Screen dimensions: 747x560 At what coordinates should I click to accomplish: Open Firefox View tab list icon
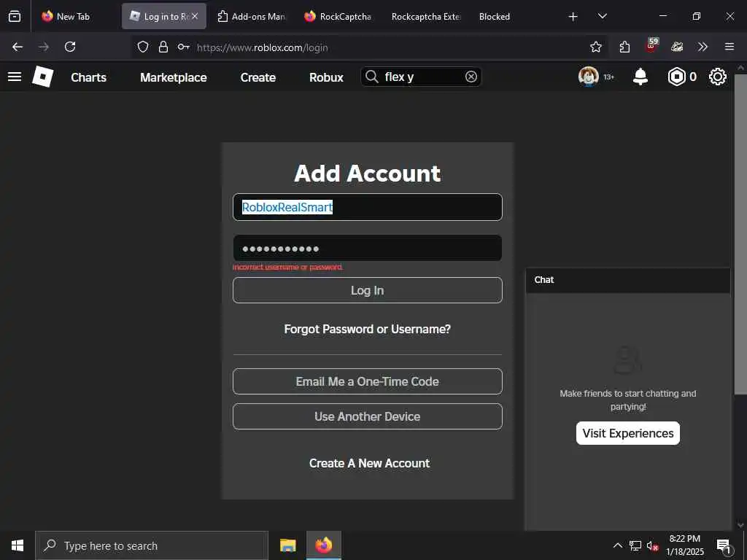15,16
